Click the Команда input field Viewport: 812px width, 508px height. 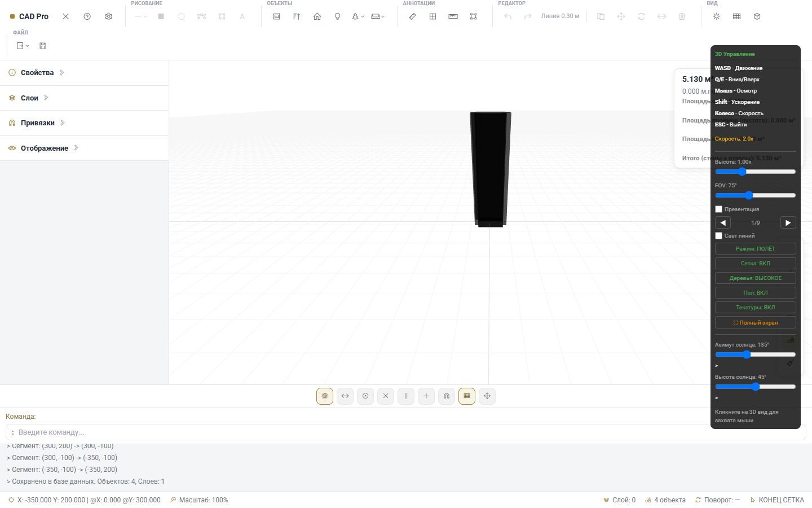pos(406,432)
